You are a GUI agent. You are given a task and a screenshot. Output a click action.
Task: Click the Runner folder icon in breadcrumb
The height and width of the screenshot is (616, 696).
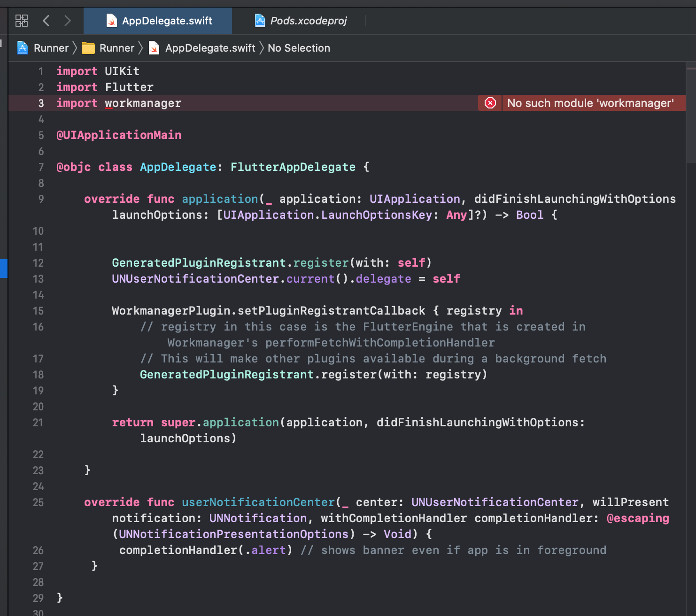[x=88, y=47]
